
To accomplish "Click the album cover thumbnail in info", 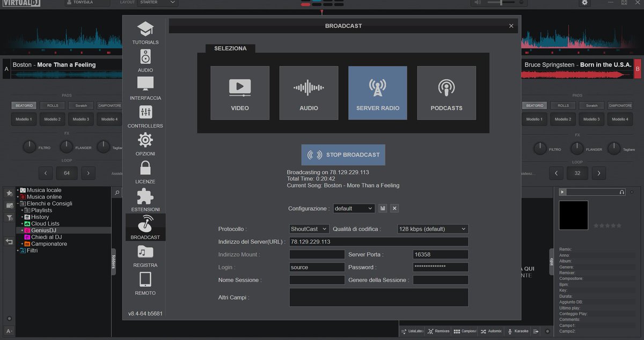I will (574, 216).
